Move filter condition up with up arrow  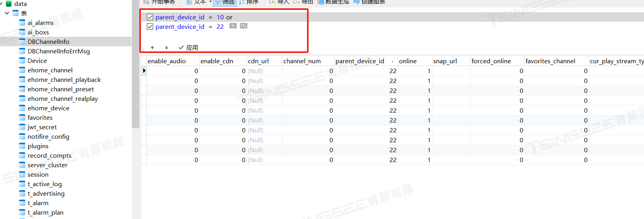coord(152,47)
